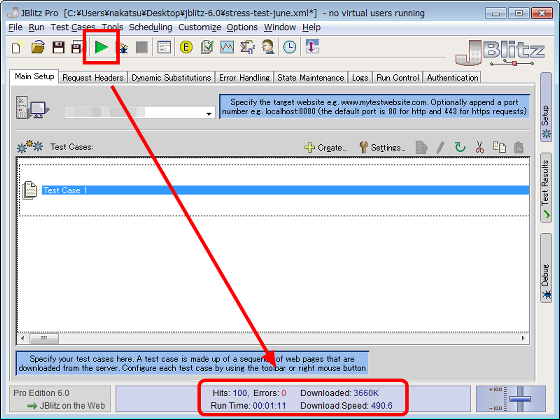Image resolution: width=560 pixels, height=420 pixels.
Task: Open the JBlitz on the Web link
Action: click(x=66, y=406)
